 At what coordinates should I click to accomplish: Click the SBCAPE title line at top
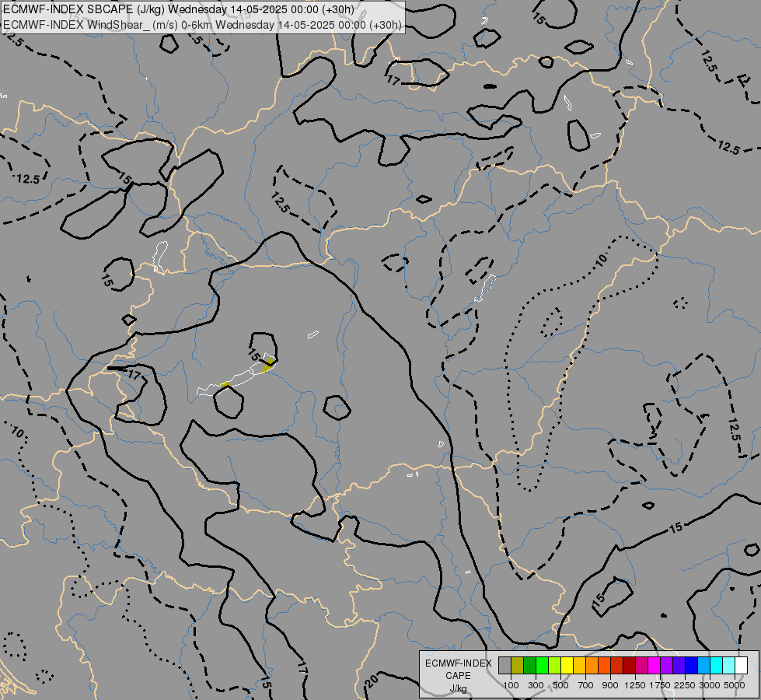[179, 9]
